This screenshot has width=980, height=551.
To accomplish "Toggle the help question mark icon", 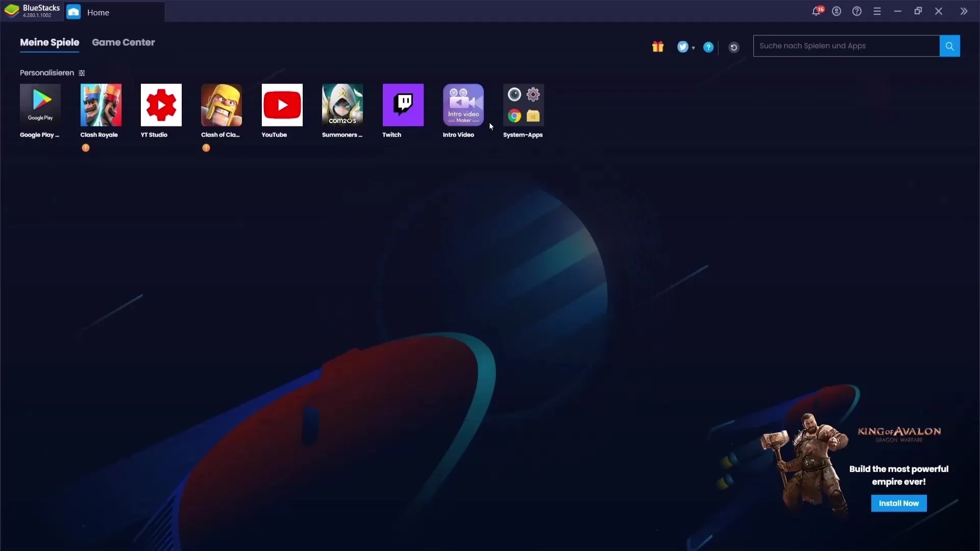I will [708, 46].
